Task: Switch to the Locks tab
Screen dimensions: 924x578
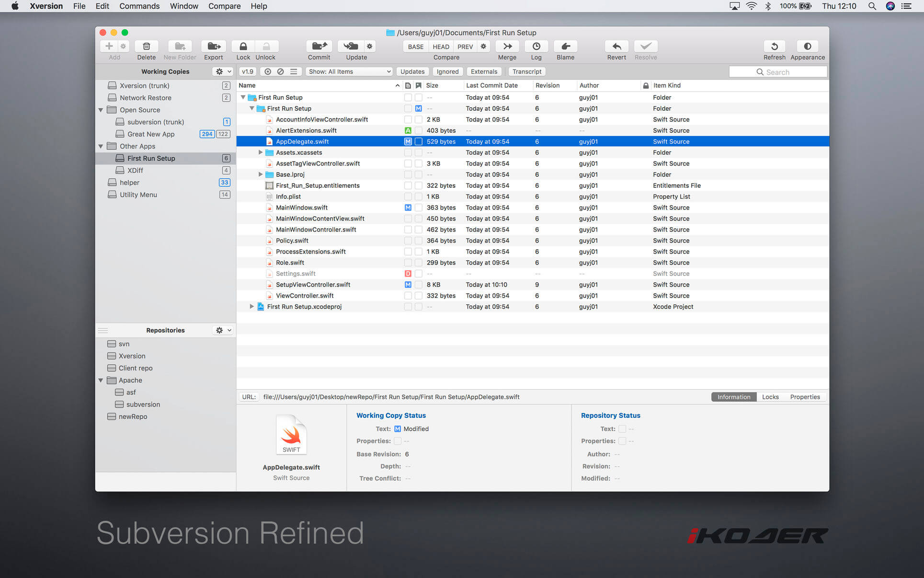Action: 770,397
